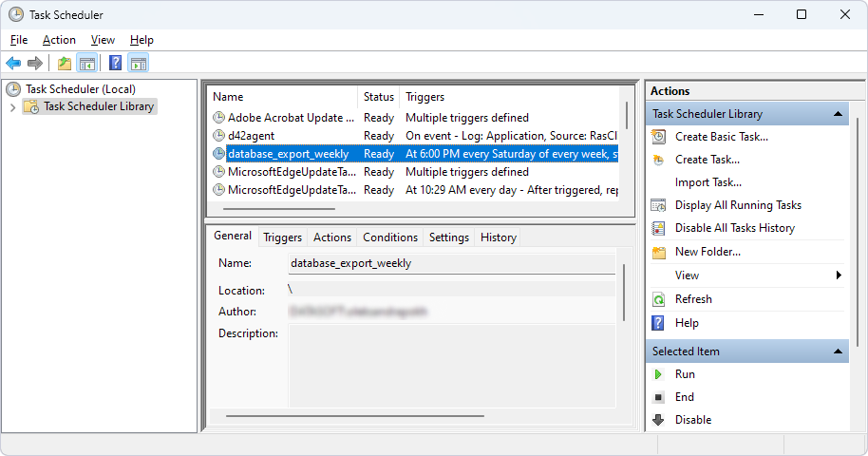868x456 pixels.
Task: Expand the Task Scheduler Library tree node
Action: click(x=12, y=107)
